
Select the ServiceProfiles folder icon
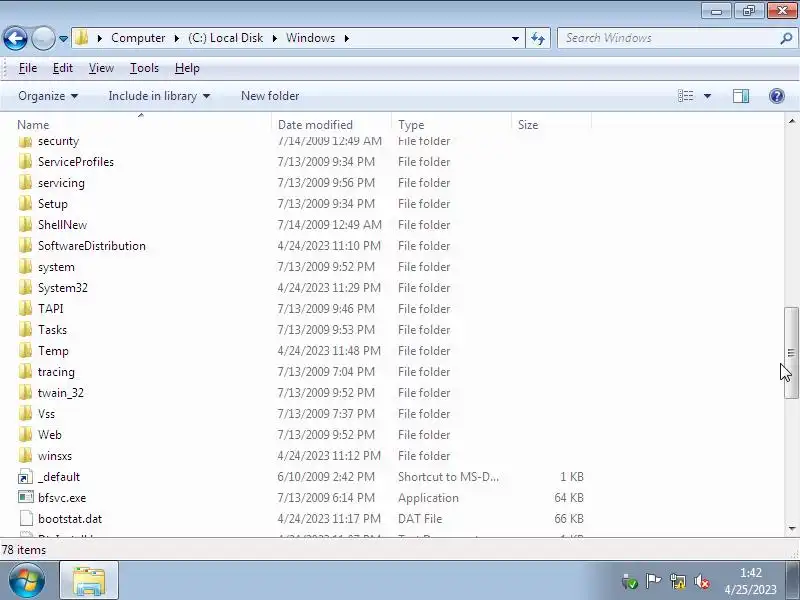click(x=25, y=162)
